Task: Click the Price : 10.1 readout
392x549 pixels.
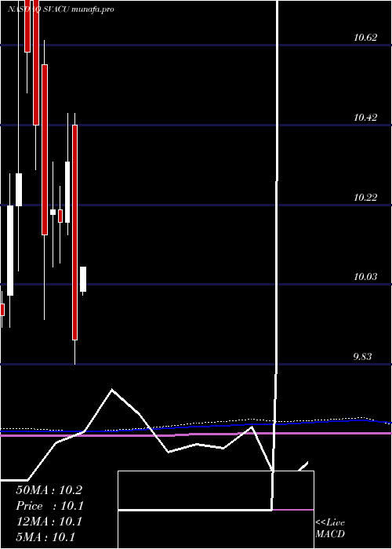Action: point(49,506)
